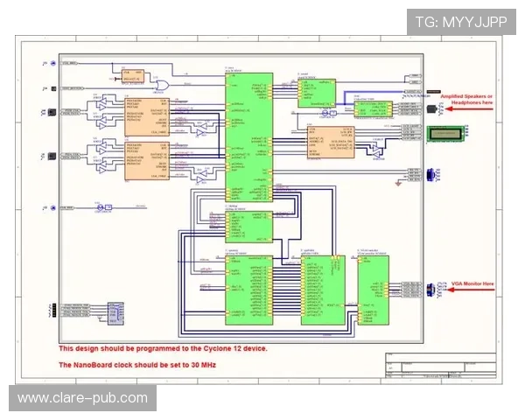Click the NanoBoard clock 30 MHz note
Viewport: 525px width, 420px height.
point(136,364)
